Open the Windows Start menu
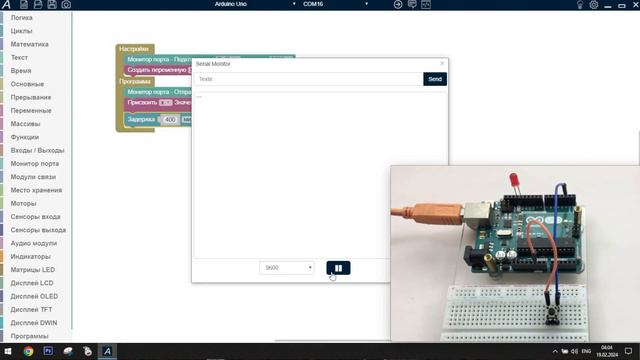 8,351
